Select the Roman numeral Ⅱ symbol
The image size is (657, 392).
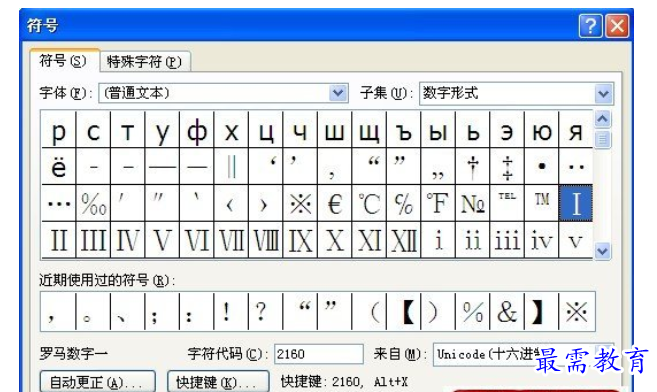[x=59, y=240]
